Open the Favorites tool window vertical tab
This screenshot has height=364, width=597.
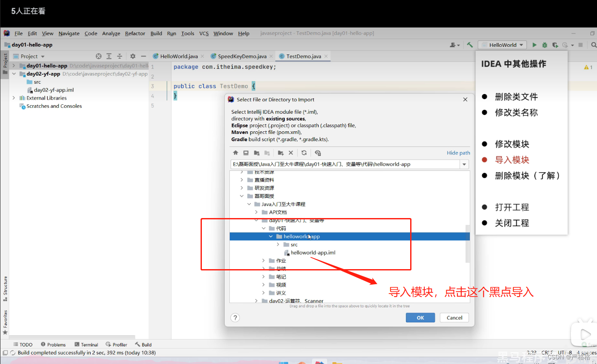(x=5, y=322)
